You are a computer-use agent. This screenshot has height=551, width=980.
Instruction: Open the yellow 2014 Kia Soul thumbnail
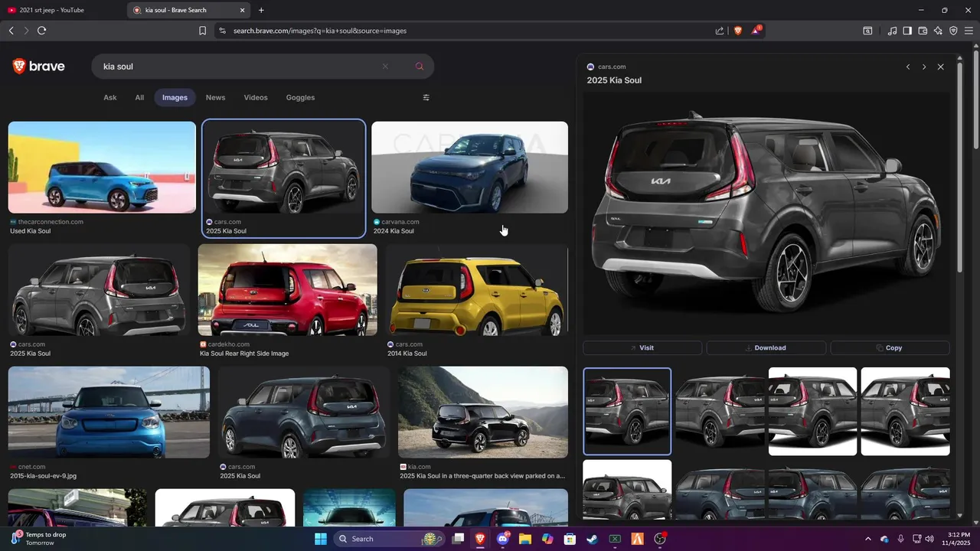pos(476,290)
